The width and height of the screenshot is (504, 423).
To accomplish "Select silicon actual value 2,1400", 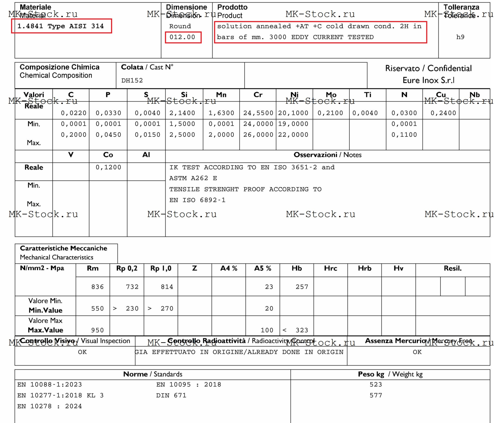I will click(x=182, y=113).
